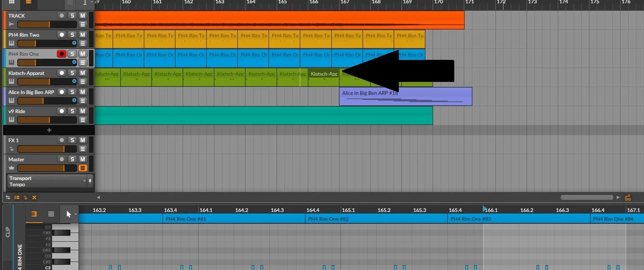Select the teal v9 Ride clip
Screen dimensions: 644x270
click(x=264, y=116)
